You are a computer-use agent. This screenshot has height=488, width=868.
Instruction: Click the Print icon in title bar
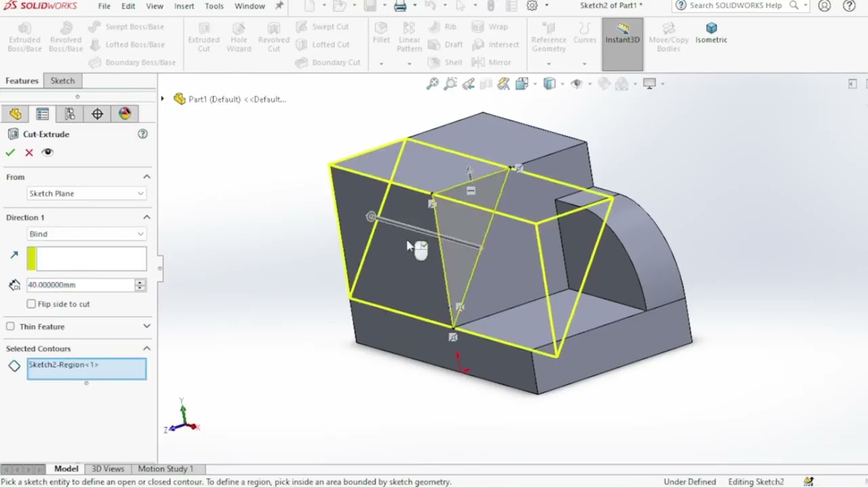click(400, 6)
